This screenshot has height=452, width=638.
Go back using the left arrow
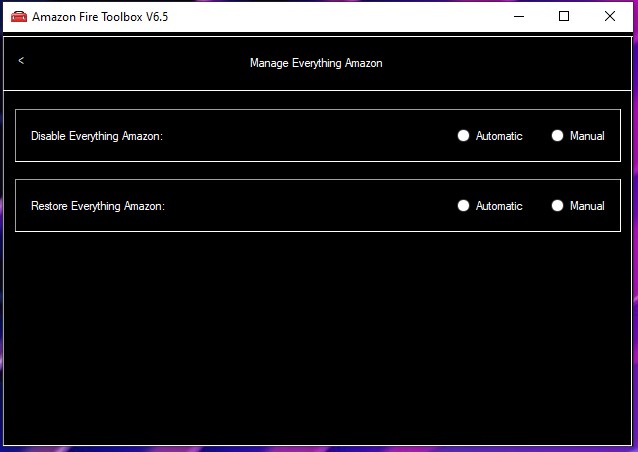(21, 61)
